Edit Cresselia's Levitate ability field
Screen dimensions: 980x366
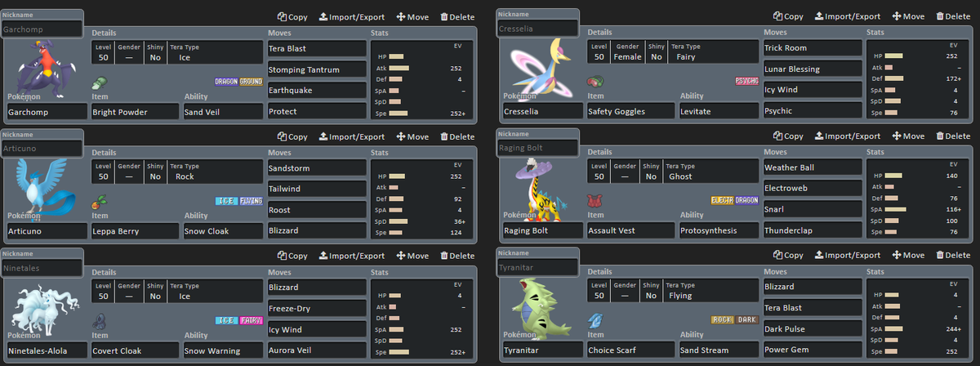click(x=718, y=111)
